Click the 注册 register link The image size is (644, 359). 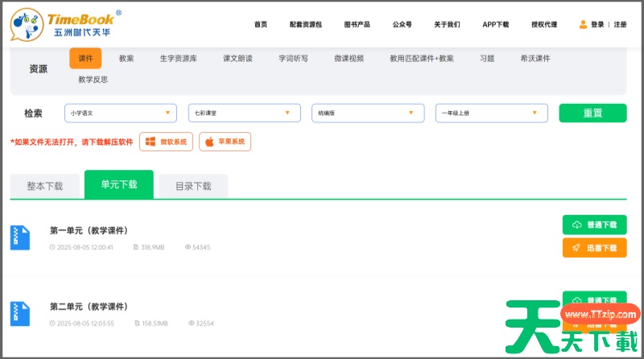(620, 25)
